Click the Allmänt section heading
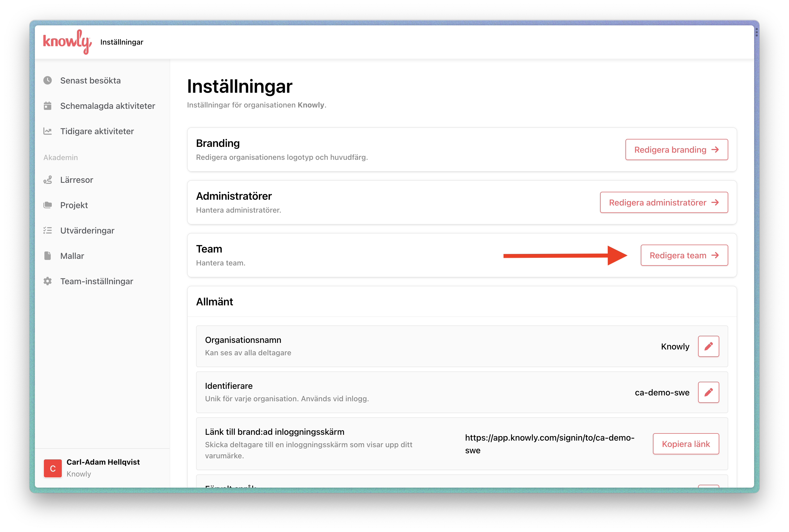Screen dimensions: 789x532 click(x=215, y=302)
